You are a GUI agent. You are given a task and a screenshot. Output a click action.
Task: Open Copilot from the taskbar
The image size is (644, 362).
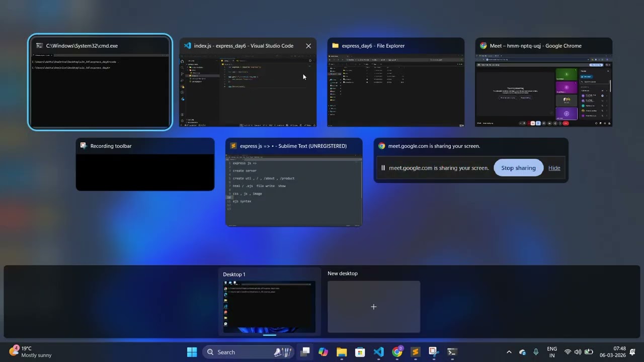323,352
